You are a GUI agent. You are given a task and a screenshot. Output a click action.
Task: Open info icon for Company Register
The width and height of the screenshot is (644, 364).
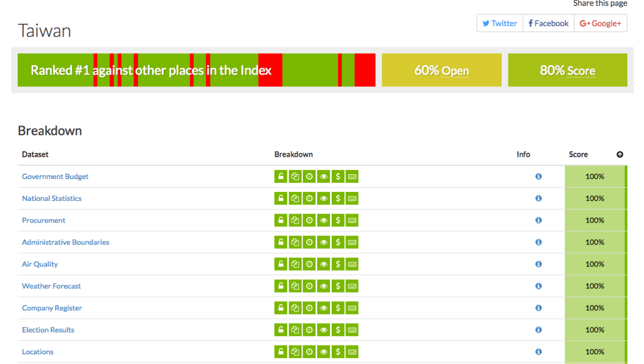(x=538, y=308)
